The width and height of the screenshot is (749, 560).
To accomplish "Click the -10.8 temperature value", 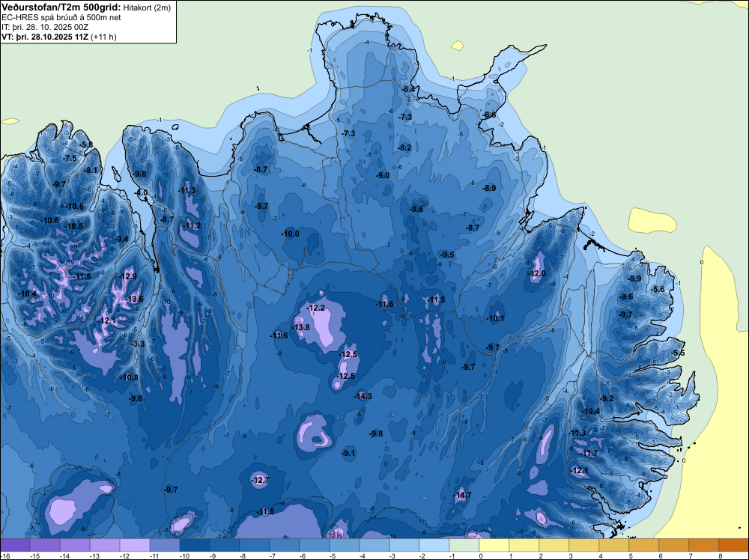I will [x=130, y=377].
